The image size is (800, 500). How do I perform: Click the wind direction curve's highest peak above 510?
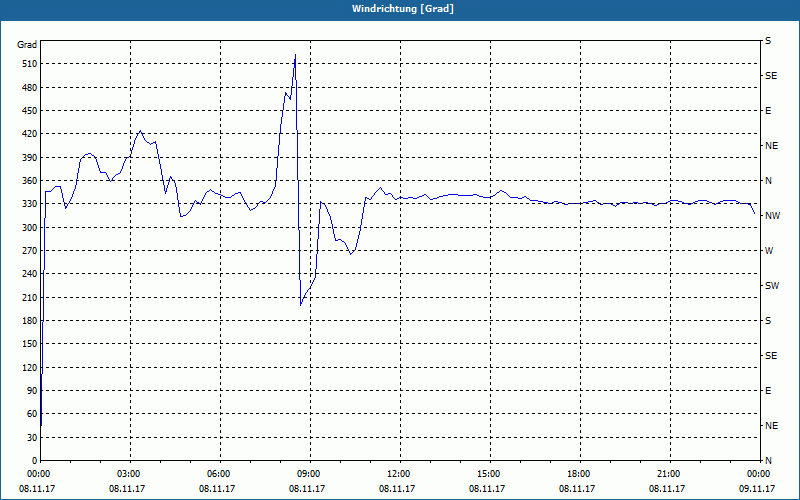pyautogui.click(x=295, y=55)
